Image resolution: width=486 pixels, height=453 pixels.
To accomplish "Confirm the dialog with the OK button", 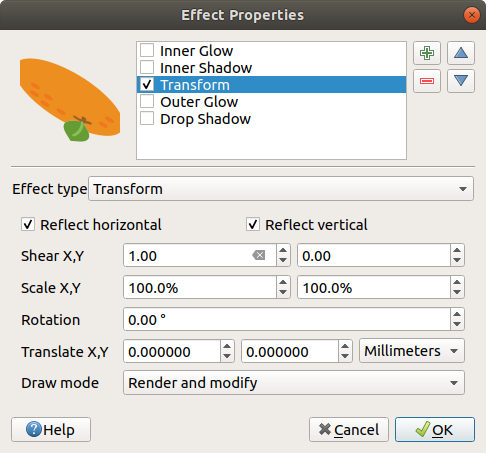I will [435, 429].
